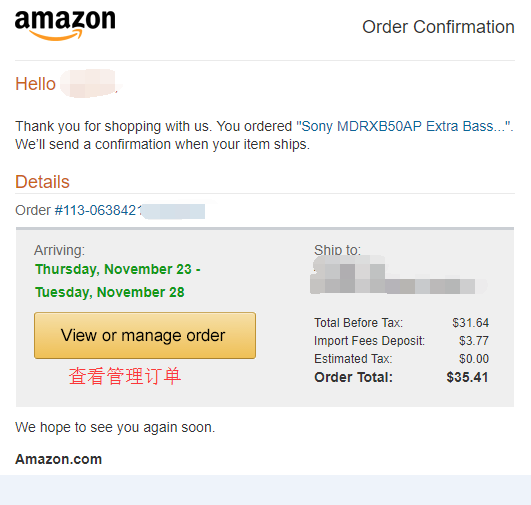Click the Amazon logo

tap(65, 25)
